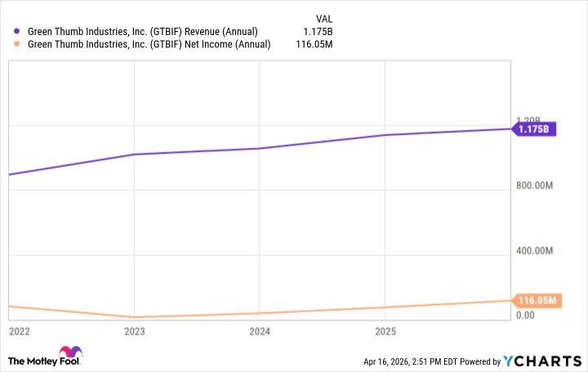588x372 pixels.
Task: Click the 400.00M y-axis label
Action: coord(535,250)
